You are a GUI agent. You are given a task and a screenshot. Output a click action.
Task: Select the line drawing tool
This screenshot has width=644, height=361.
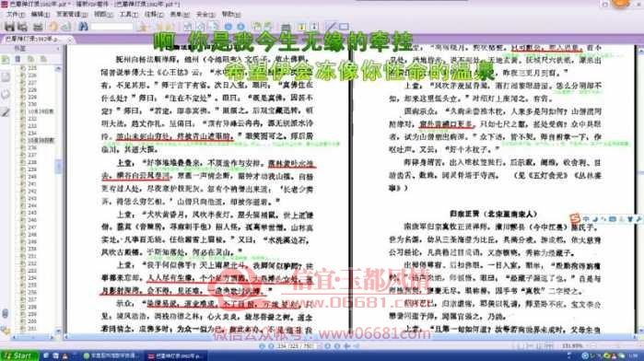331,27
